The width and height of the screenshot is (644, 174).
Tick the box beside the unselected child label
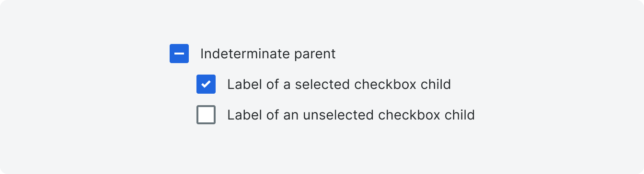pyautogui.click(x=206, y=115)
